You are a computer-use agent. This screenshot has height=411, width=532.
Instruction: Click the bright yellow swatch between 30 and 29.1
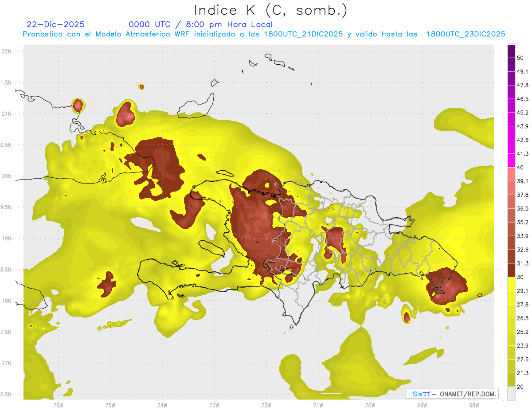click(511, 284)
